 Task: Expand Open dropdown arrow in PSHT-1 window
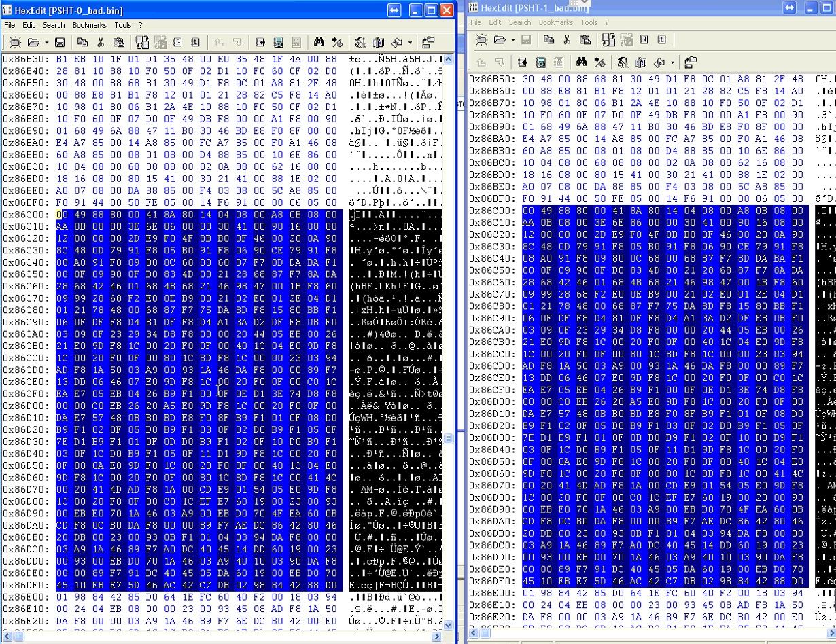pyautogui.click(x=513, y=40)
